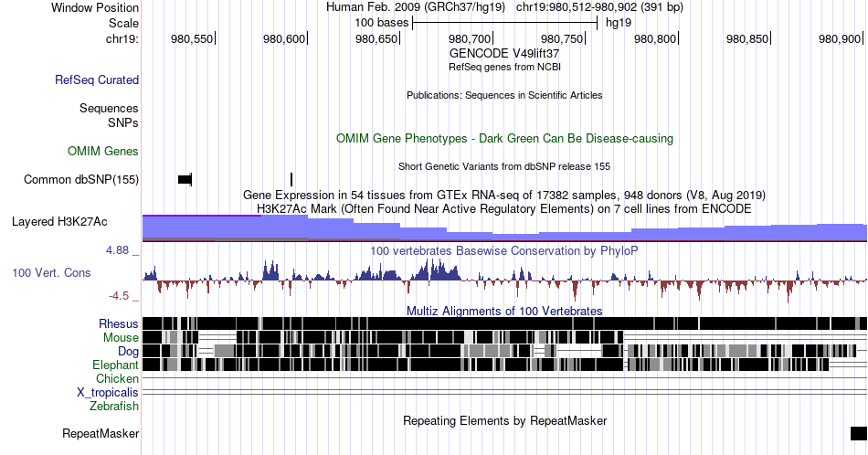Select the Zebrafish alignment row label
Image resolution: width=868 pixels, height=455 pixels.
(114, 407)
